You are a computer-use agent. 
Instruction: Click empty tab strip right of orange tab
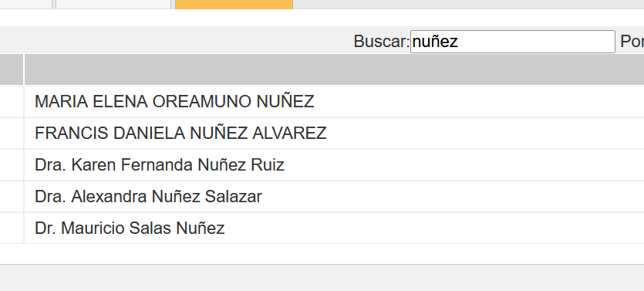pyautogui.click(x=468, y=4)
